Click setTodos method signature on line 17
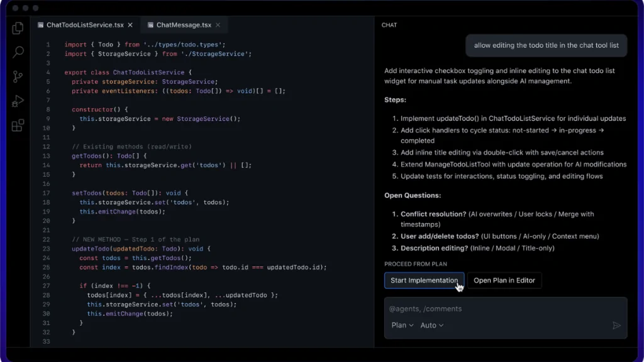This screenshot has height=362, width=644. pyautogui.click(x=130, y=193)
